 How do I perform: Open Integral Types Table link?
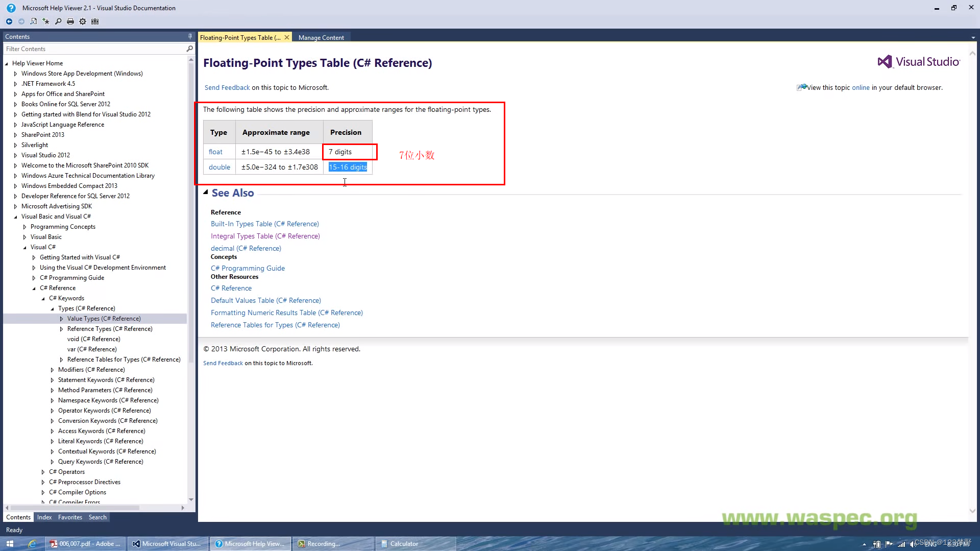click(265, 236)
